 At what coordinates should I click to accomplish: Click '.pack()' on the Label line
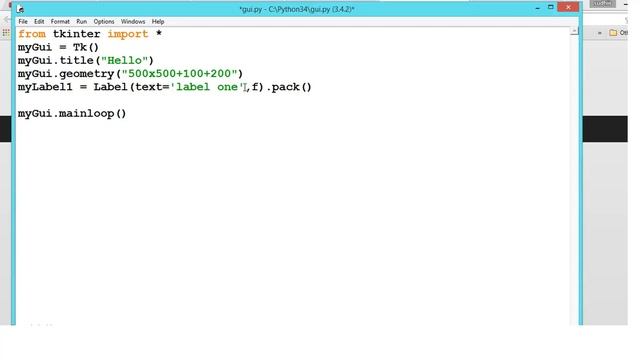289,87
